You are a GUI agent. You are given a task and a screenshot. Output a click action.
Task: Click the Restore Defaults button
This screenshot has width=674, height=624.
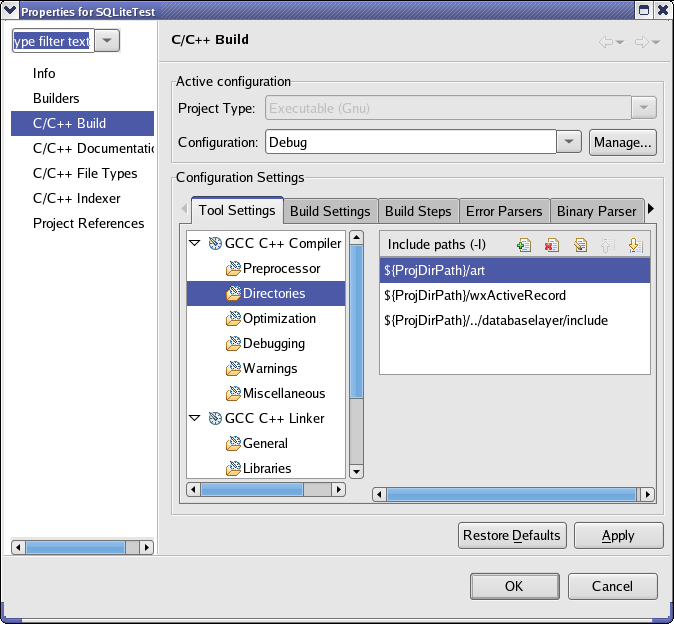pos(512,535)
